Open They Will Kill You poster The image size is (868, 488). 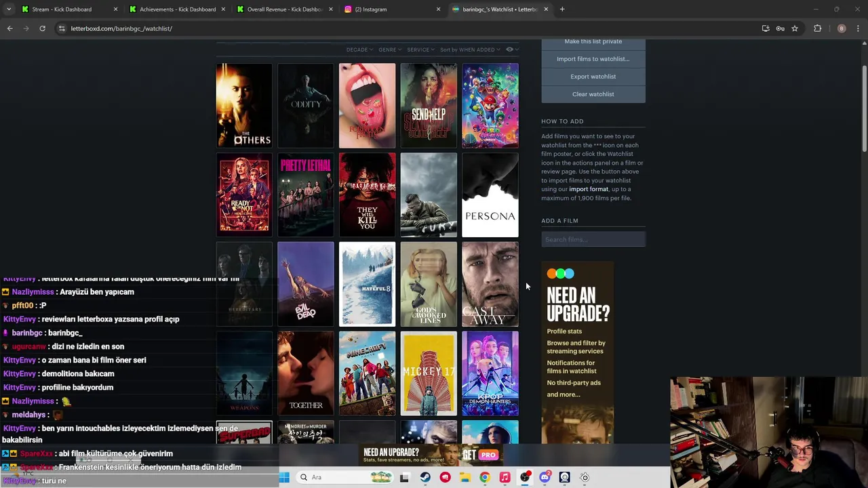(x=367, y=195)
